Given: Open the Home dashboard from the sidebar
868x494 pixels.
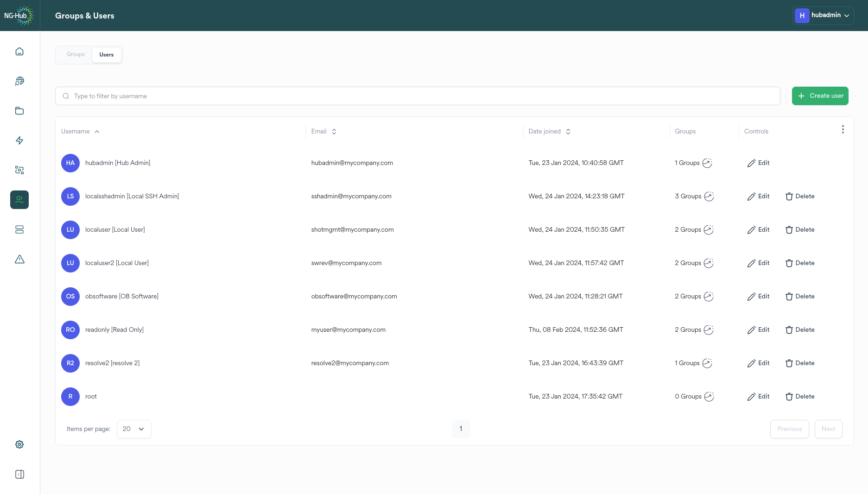Looking at the screenshot, I should click(19, 51).
